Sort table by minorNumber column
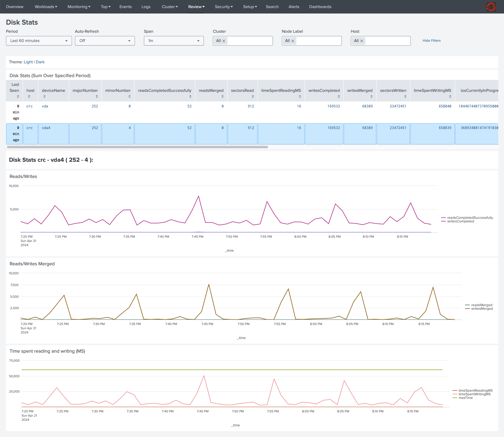This screenshot has width=504, height=437. [129, 97]
